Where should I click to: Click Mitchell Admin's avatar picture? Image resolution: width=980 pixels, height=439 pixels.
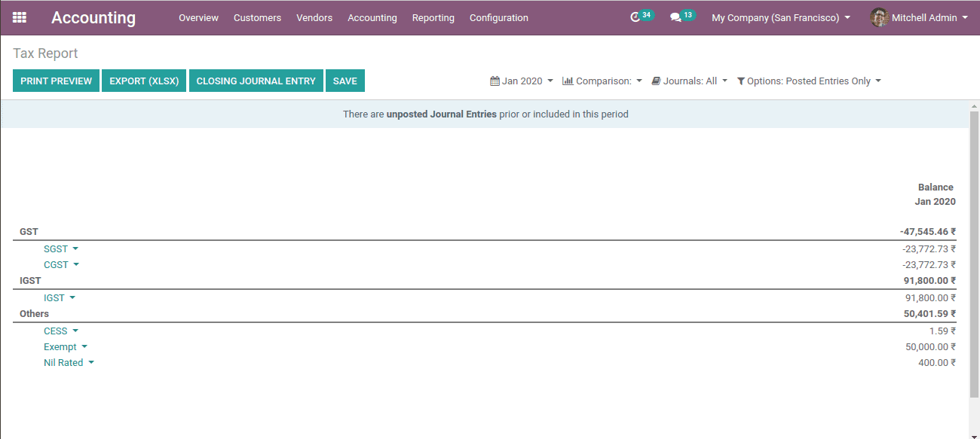tap(879, 17)
